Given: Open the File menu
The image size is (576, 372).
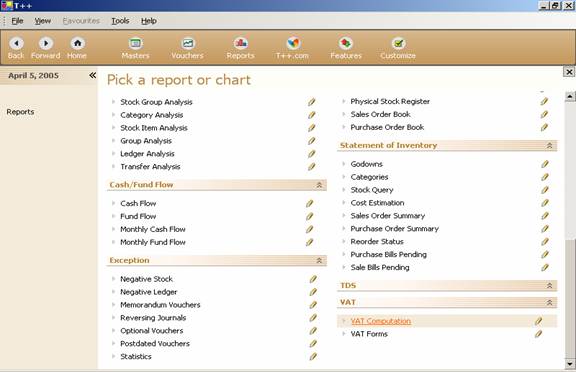Looking at the screenshot, I should [x=17, y=21].
